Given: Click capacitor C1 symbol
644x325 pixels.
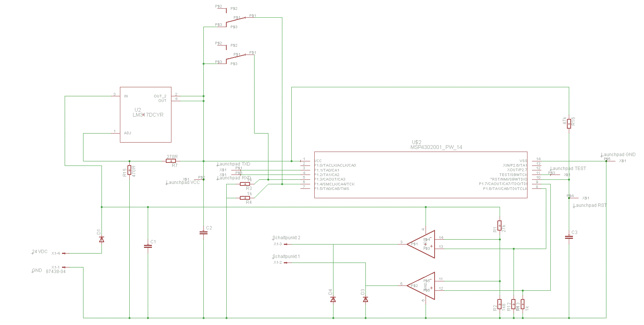Looking at the screenshot, I should pyautogui.click(x=148, y=246).
